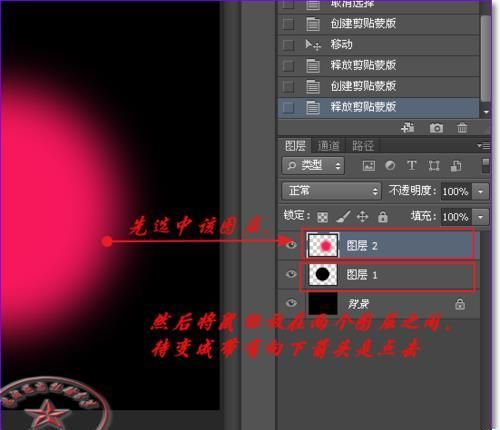Click the lock icon on 背景 layer
Viewport: 500px width, 430px height.
pos(460,304)
